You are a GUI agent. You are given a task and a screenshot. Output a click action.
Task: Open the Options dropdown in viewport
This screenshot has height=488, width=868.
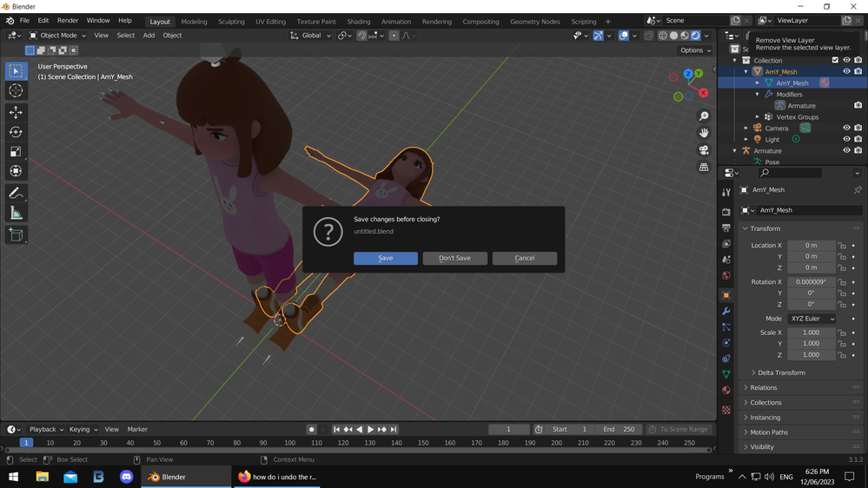pos(695,50)
